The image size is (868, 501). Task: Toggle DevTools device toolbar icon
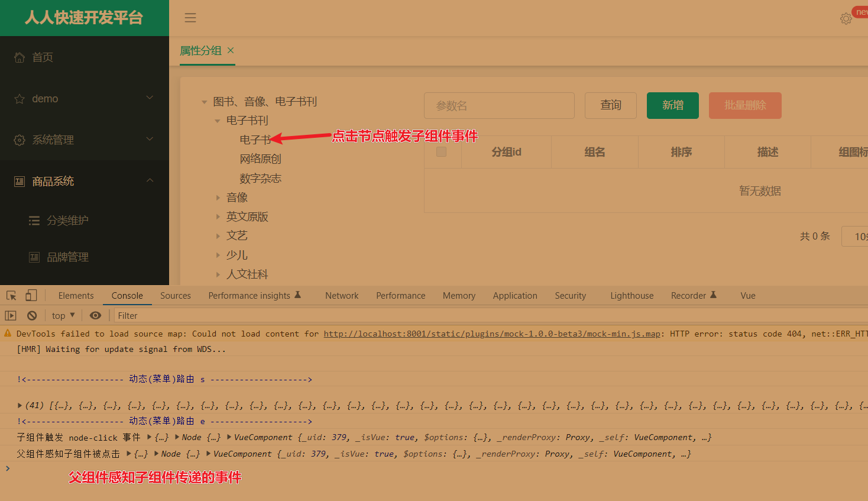[x=31, y=295]
